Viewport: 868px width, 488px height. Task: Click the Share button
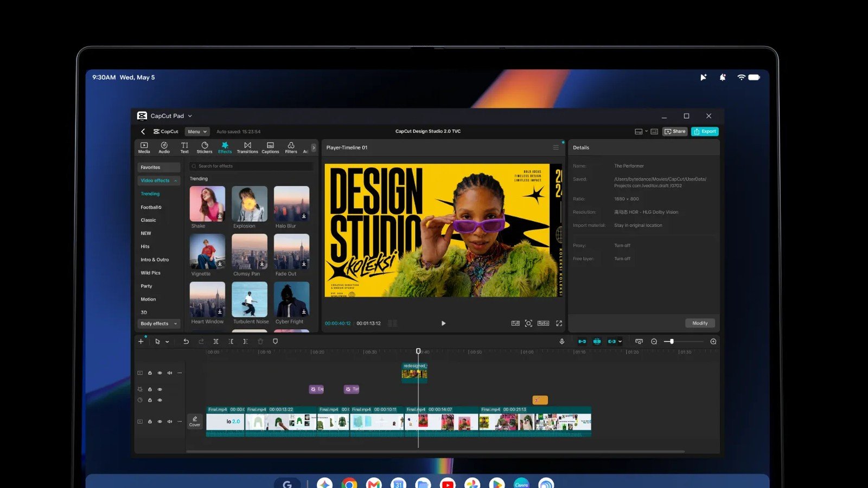(675, 131)
